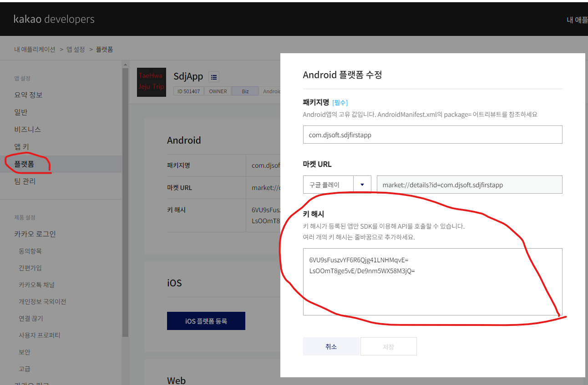Click the sidebar vertical scrollbar
The width and height of the screenshot is (588, 385).
coord(126,202)
